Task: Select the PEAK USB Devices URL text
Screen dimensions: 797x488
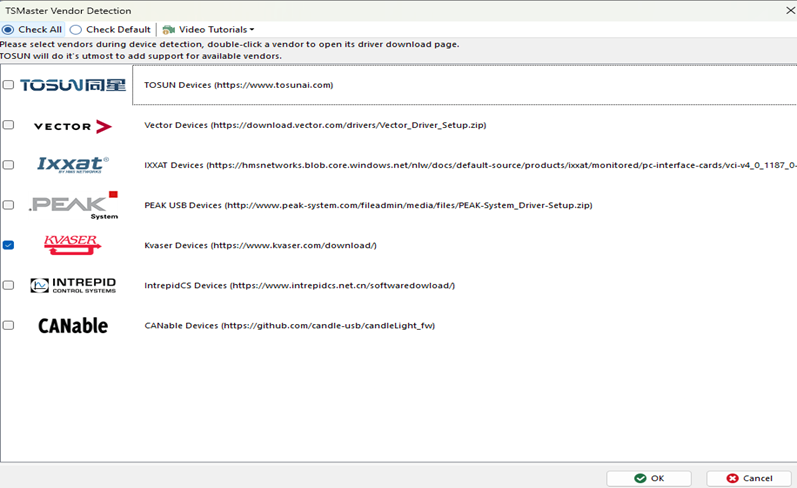Action: tap(369, 205)
